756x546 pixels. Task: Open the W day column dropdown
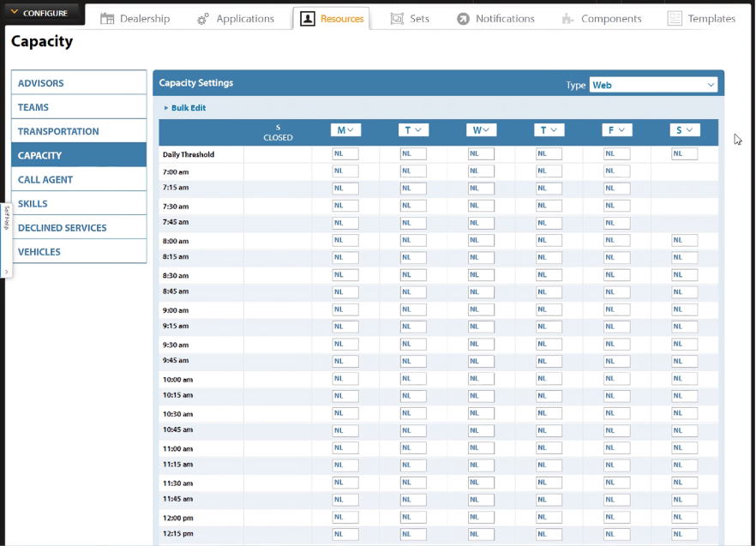[x=481, y=130]
